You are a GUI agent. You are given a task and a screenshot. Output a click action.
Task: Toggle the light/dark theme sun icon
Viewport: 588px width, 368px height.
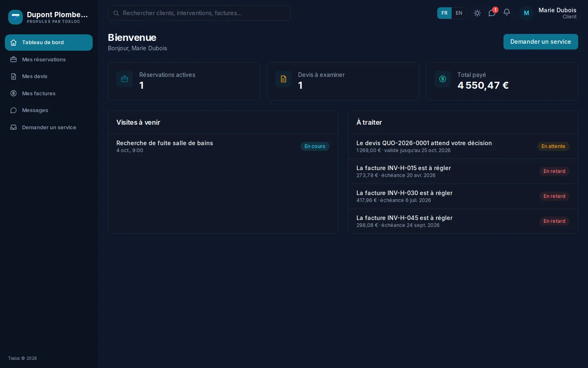coord(477,13)
